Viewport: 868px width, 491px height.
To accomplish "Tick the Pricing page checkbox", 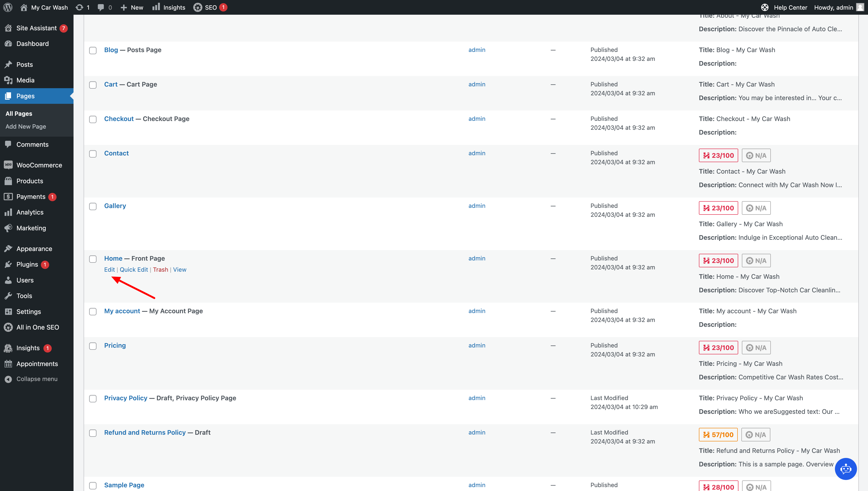I will 93,346.
